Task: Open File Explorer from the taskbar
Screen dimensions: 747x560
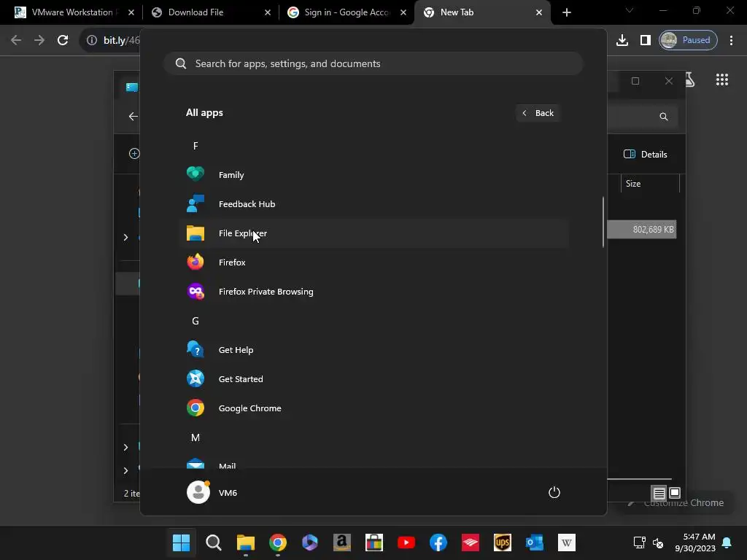Action: tap(245, 542)
